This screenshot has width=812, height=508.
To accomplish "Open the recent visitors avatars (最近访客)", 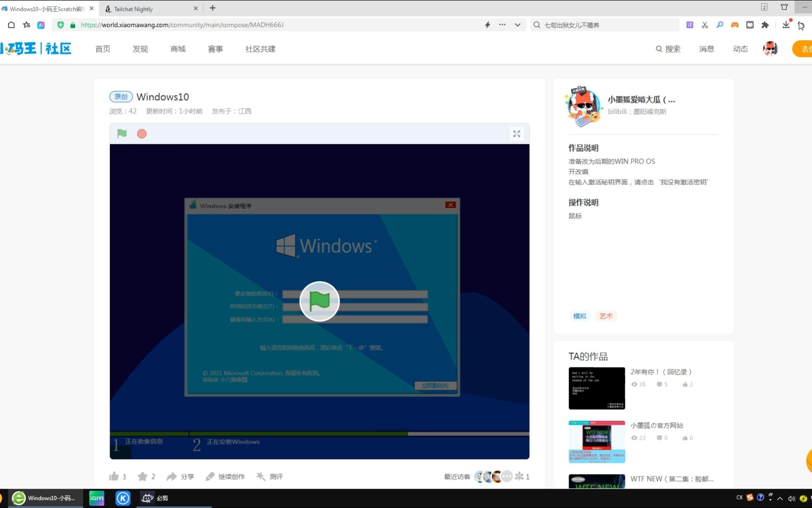I will [x=493, y=476].
